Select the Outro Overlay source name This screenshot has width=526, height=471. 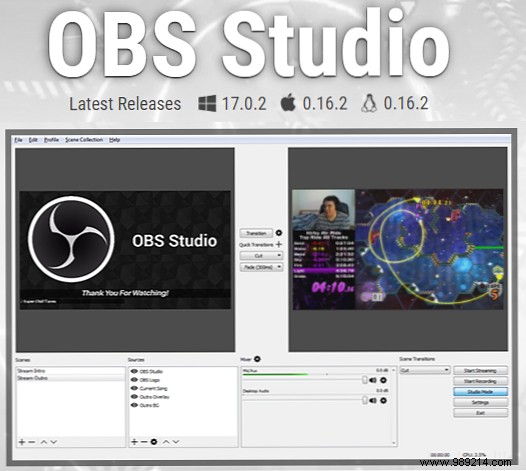154,397
